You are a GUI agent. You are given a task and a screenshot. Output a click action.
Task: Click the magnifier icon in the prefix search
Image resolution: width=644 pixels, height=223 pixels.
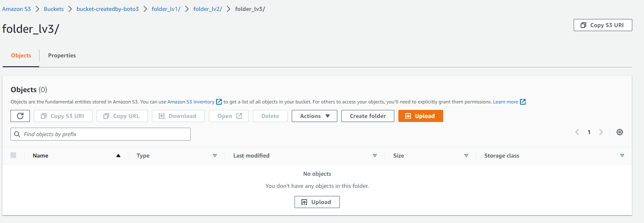coord(17,134)
